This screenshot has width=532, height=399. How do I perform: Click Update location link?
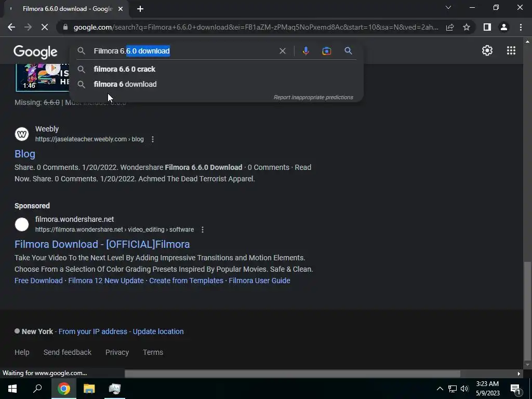tap(158, 331)
